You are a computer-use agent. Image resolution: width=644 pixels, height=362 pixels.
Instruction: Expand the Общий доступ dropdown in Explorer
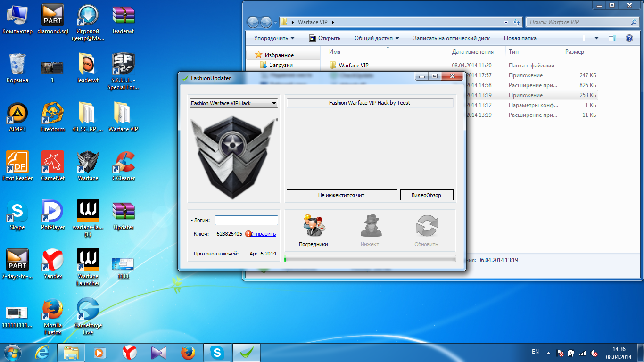(x=377, y=38)
